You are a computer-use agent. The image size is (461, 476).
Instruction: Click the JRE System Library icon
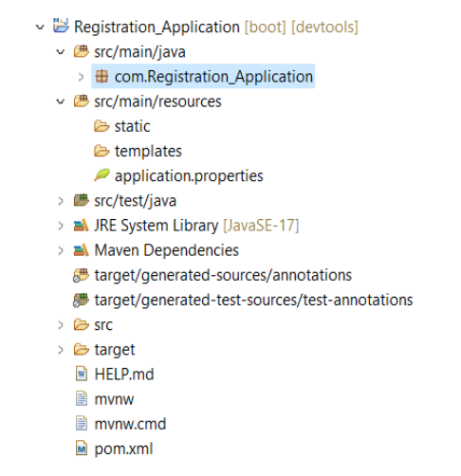click(x=82, y=226)
